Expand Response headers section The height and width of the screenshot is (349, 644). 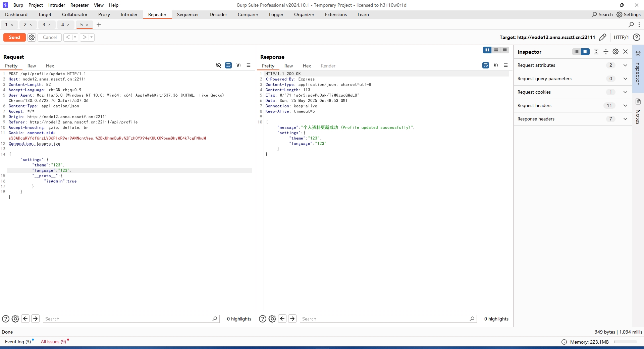pos(573,119)
